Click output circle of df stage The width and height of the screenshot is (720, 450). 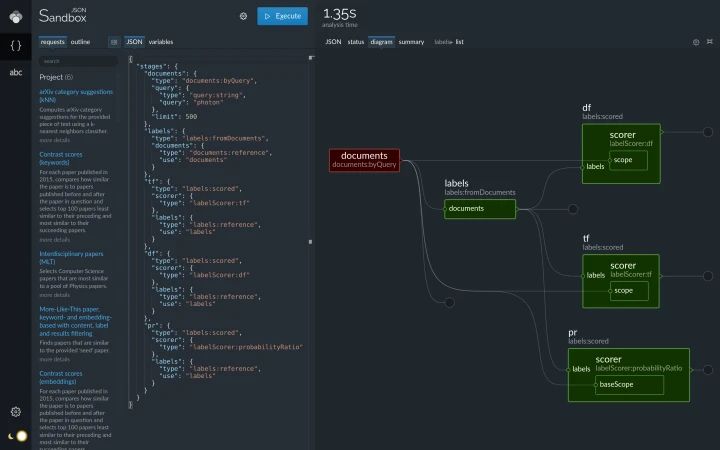click(708, 132)
